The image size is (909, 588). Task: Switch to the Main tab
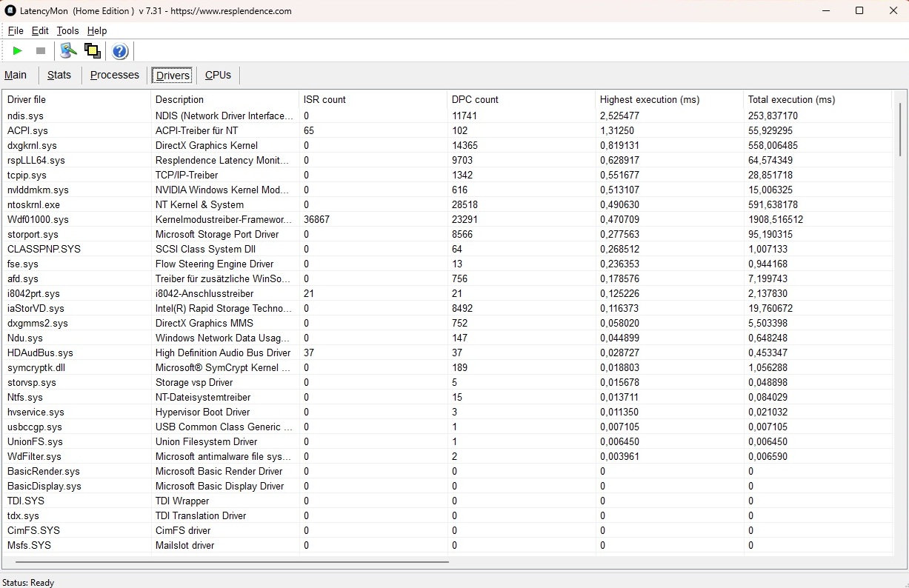16,76
